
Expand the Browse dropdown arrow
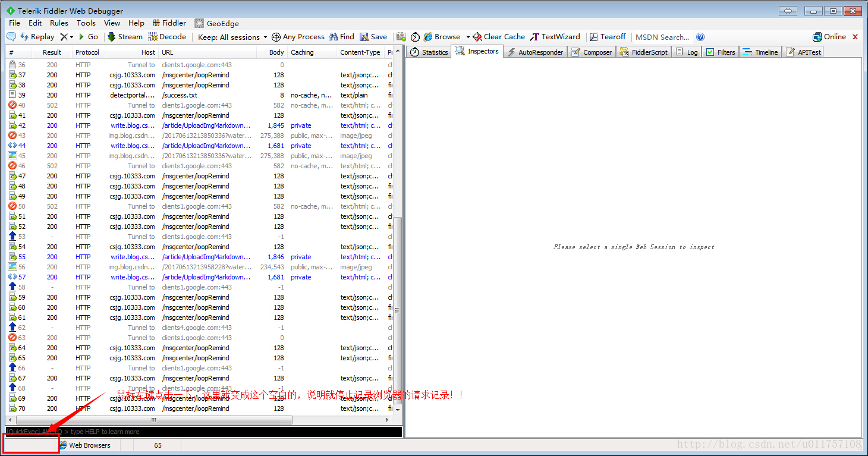468,37
